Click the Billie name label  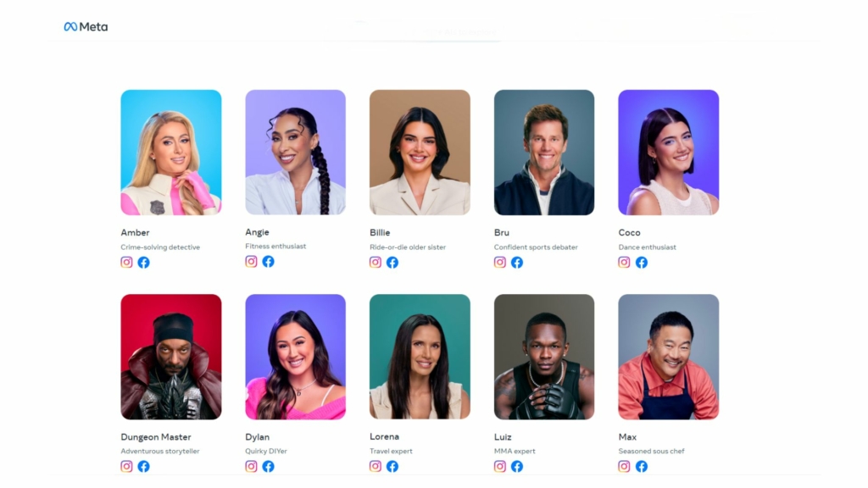(x=380, y=232)
